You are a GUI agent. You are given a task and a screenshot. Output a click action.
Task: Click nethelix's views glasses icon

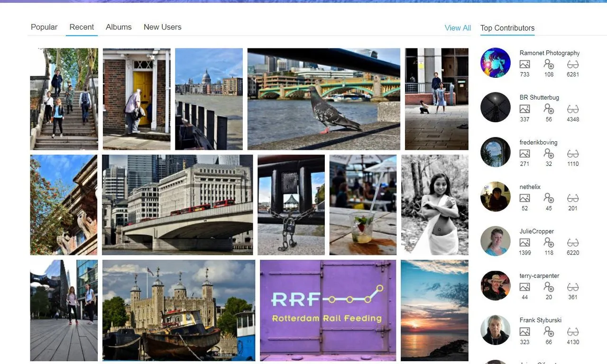pos(573,198)
